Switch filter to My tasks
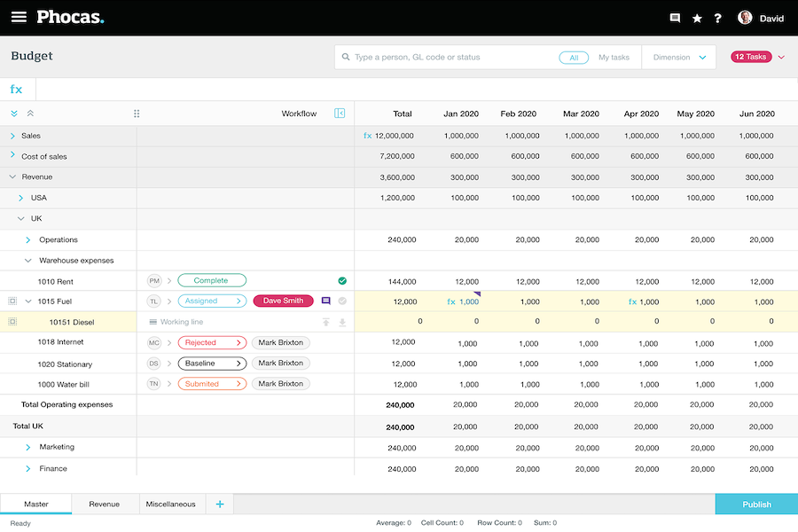 click(614, 58)
